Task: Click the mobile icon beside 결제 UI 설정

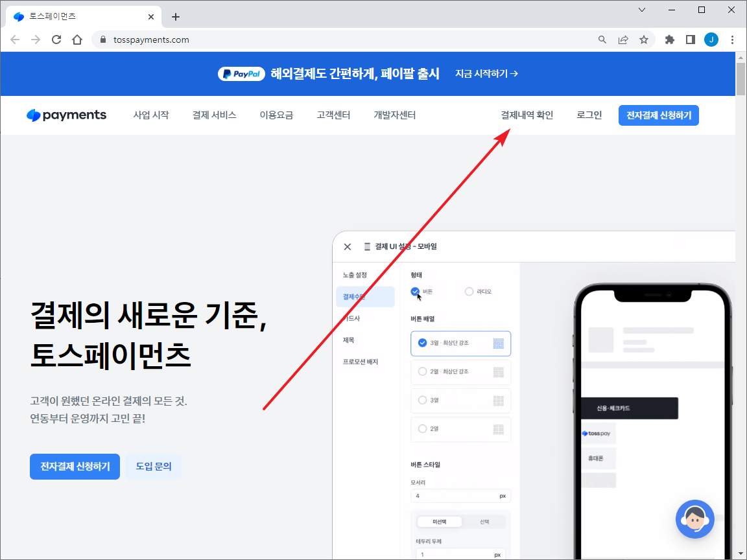Action: click(x=367, y=247)
